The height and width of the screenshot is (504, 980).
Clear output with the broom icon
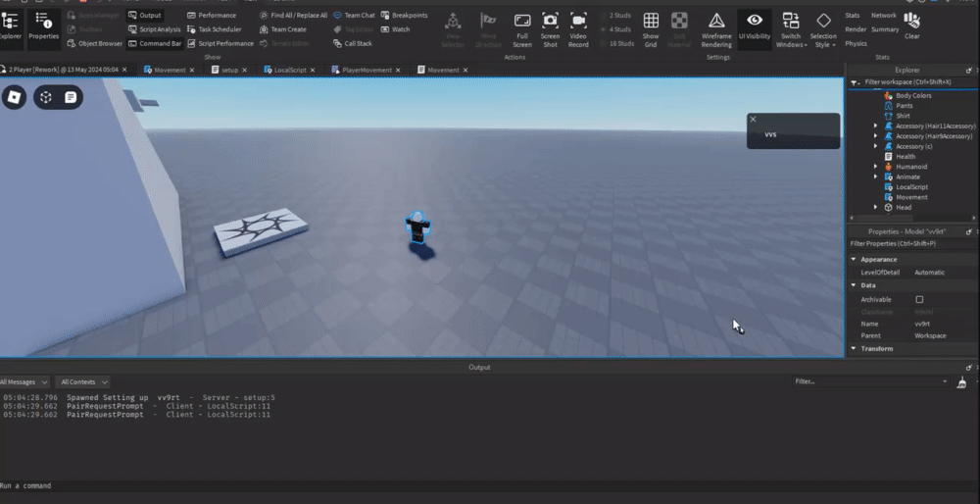[962, 382]
